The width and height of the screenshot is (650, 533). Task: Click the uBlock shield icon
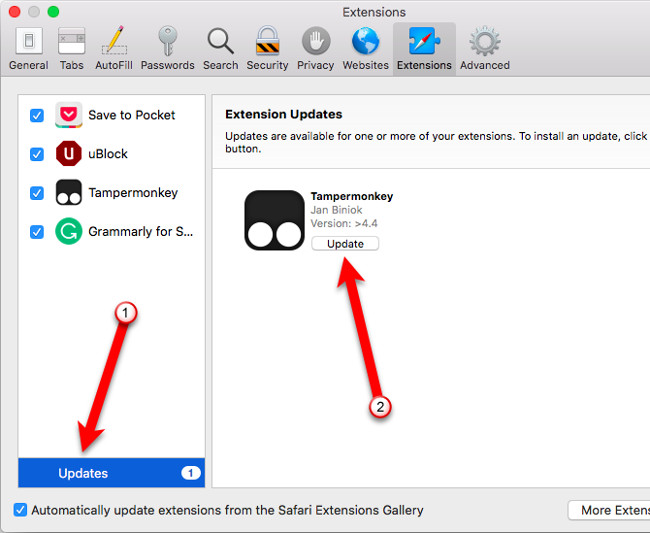click(68, 154)
